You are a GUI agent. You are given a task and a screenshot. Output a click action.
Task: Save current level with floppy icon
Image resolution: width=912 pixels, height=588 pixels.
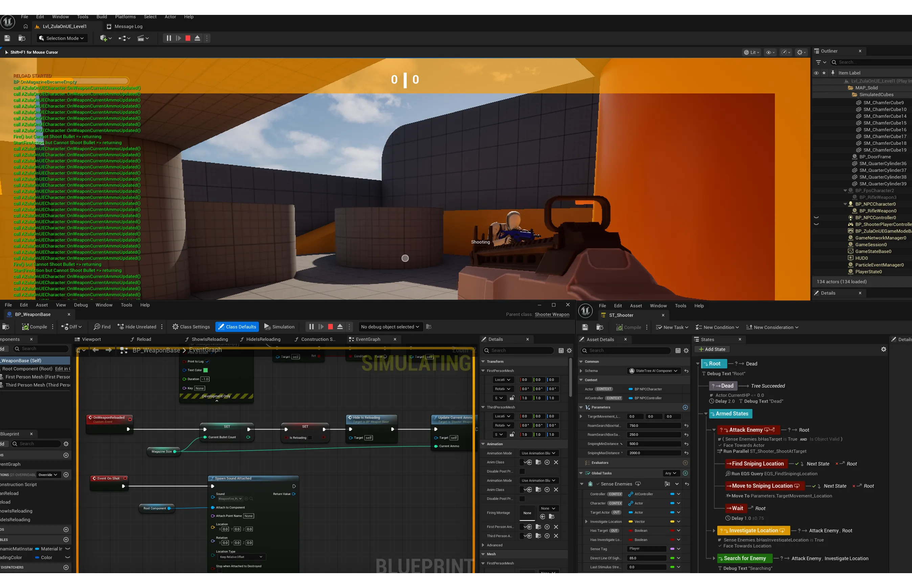pos(7,38)
